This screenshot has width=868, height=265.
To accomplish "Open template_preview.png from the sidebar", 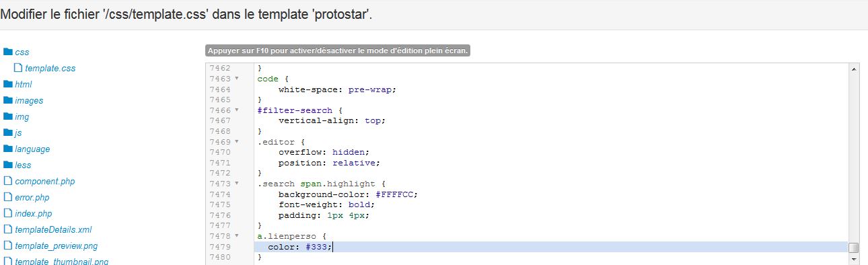I will pyautogui.click(x=56, y=245).
